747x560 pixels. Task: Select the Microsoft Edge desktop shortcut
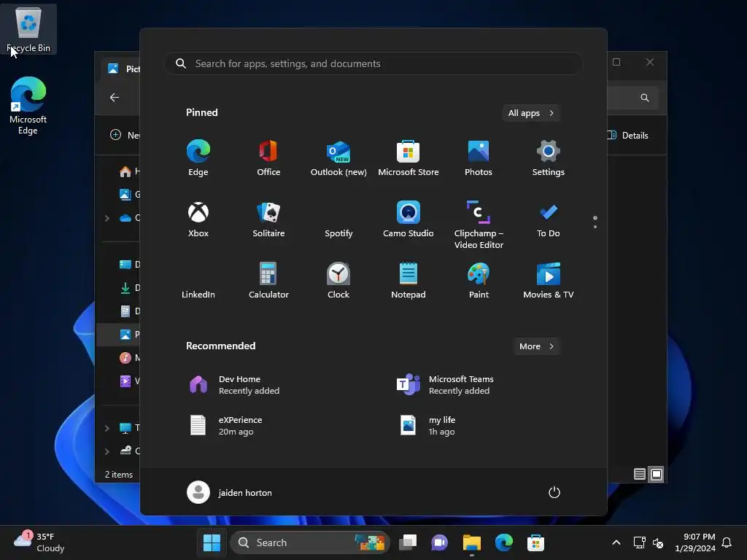point(28,106)
